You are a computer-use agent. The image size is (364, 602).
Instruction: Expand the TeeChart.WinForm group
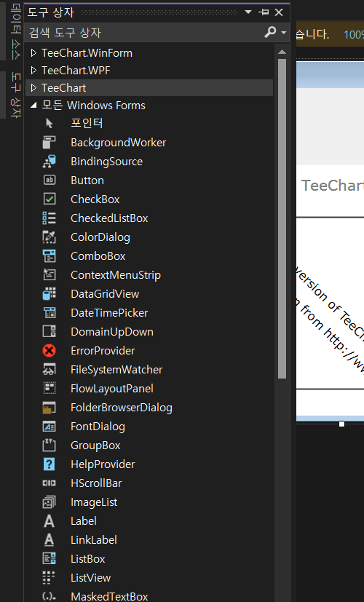(33, 53)
